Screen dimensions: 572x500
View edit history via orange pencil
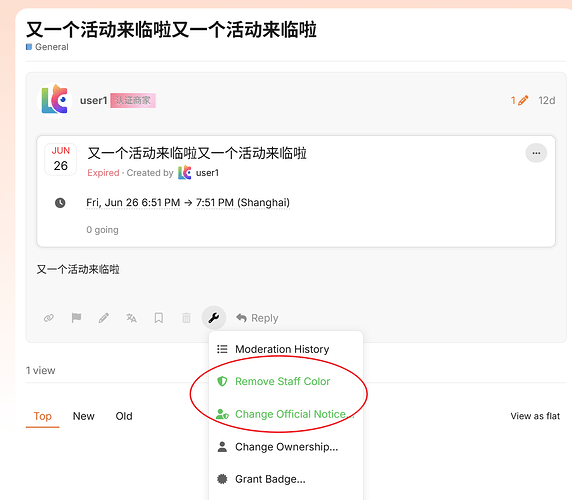point(519,100)
